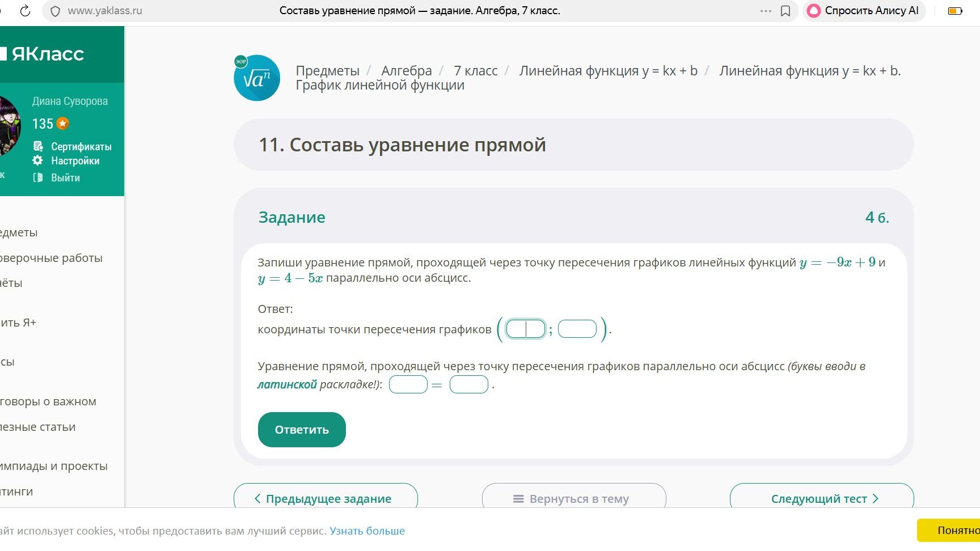Open График линейной функции breadcrumb
Viewport: 980px width, 551px height.
(380, 85)
